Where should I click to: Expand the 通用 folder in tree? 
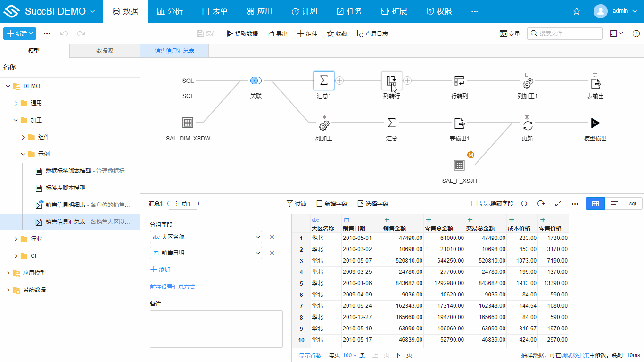click(x=16, y=103)
